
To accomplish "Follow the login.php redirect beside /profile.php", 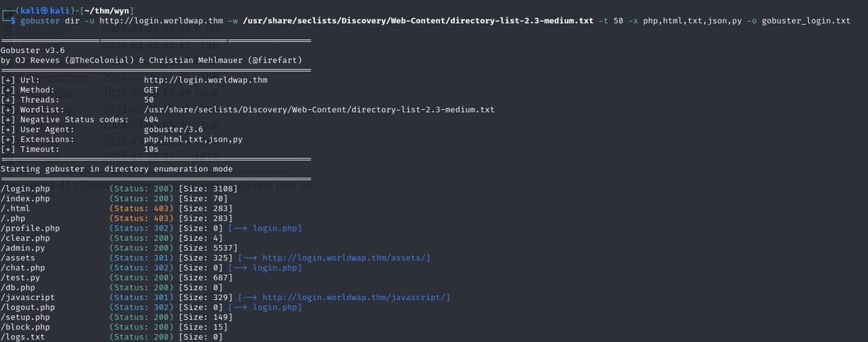I will pos(277,228).
